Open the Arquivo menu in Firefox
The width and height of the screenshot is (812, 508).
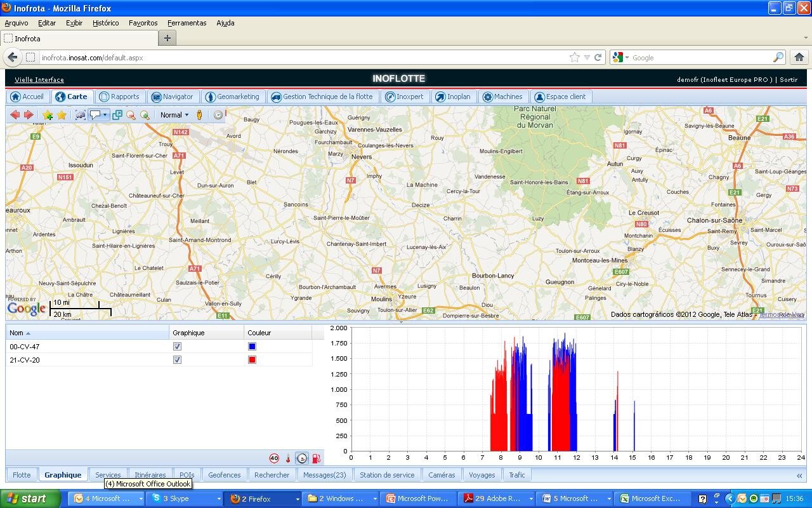tap(16, 23)
